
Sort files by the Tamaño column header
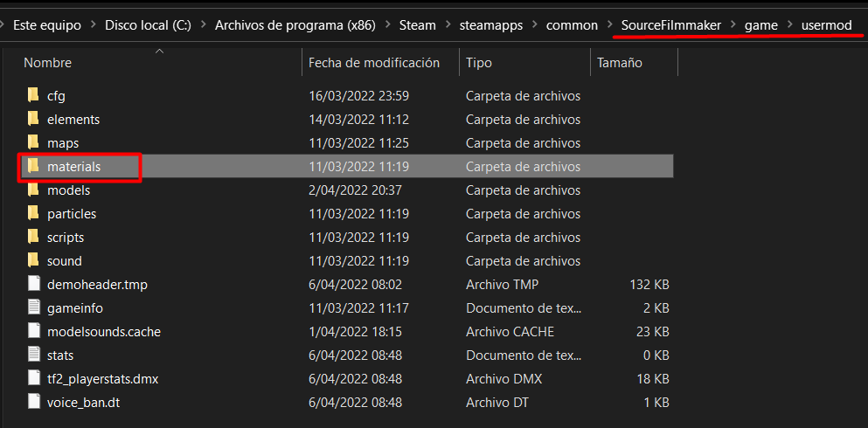(x=620, y=63)
